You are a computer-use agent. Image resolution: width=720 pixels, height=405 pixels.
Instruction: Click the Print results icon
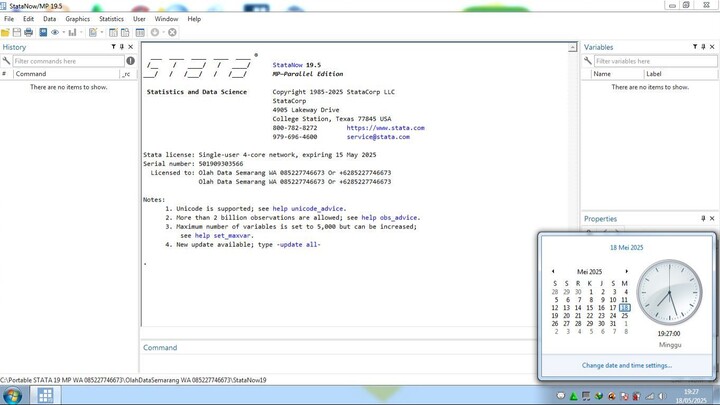click(28, 32)
